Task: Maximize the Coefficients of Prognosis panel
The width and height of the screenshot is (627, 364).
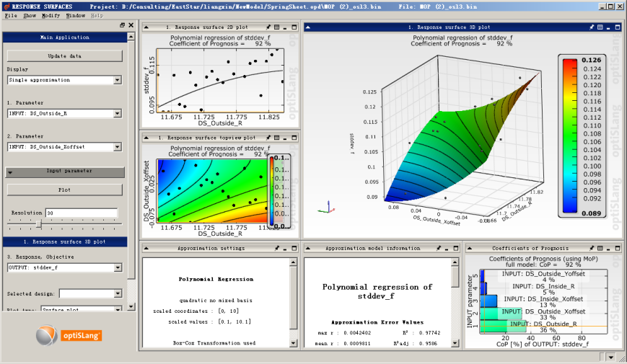Action: click(618, 248)
